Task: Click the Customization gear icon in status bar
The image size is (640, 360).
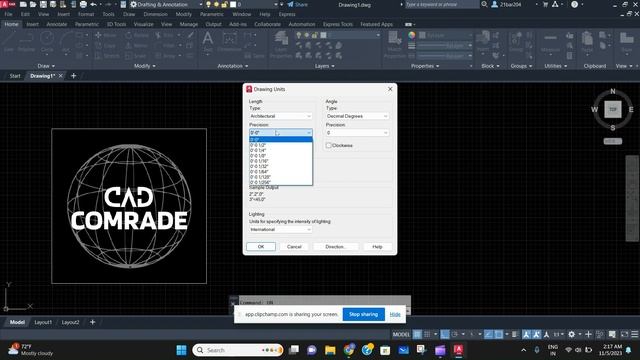Action: tap(571, 334)
